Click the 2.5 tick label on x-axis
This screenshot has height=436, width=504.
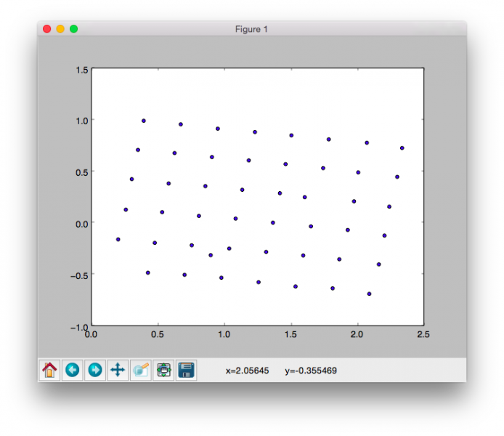[423, 335]
